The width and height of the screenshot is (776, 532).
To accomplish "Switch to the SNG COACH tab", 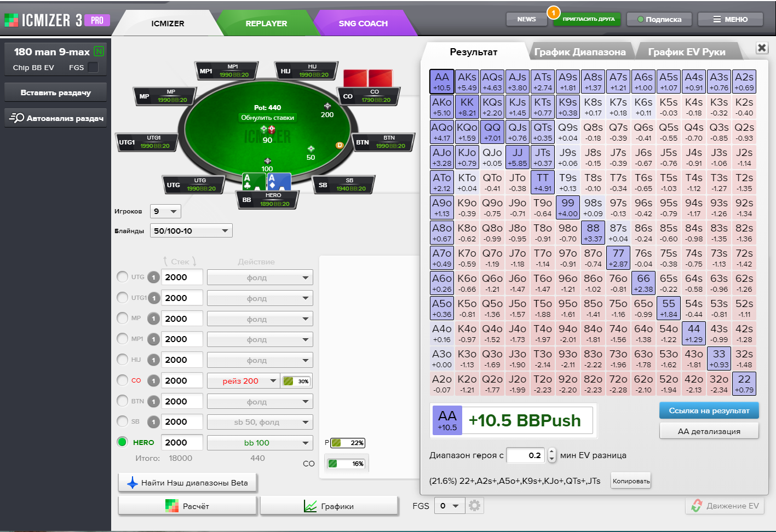I will click(363, 24).
